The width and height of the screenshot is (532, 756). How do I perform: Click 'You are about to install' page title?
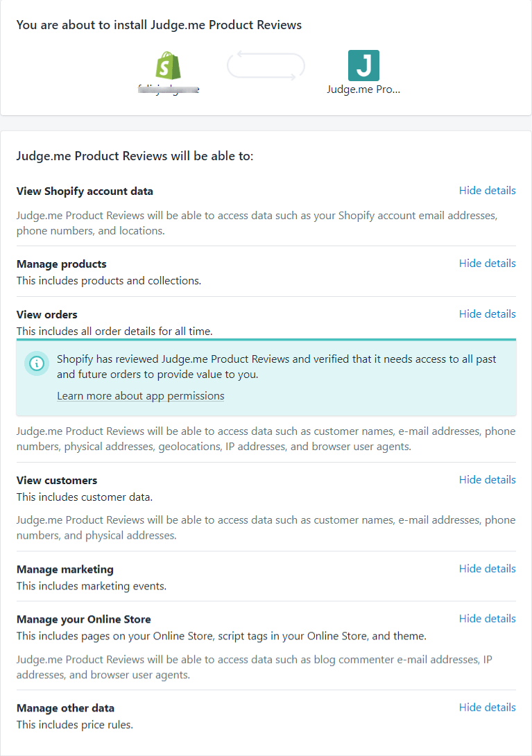pyautogui.click(x=159, y=25)
